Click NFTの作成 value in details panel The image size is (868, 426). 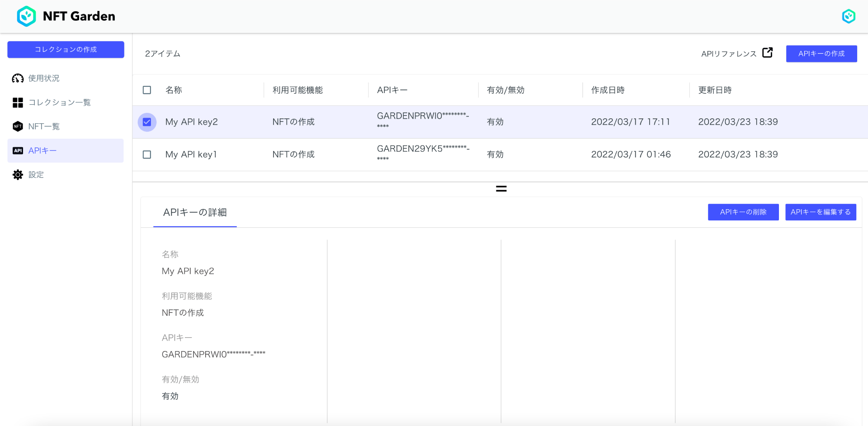point(183,313)
